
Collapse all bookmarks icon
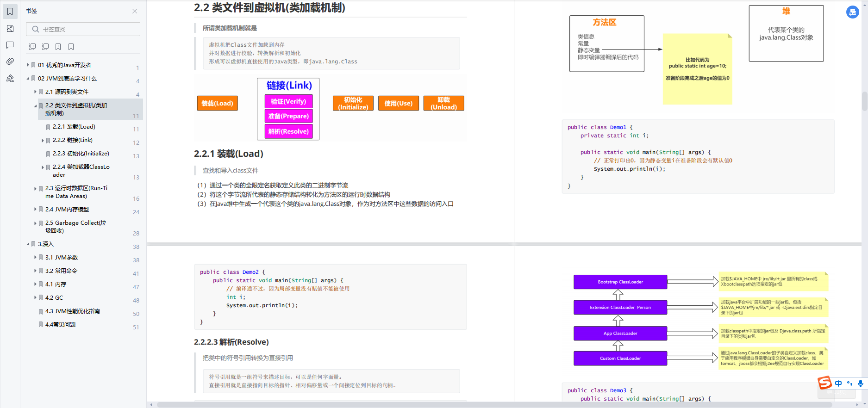(x=45, y=47)
